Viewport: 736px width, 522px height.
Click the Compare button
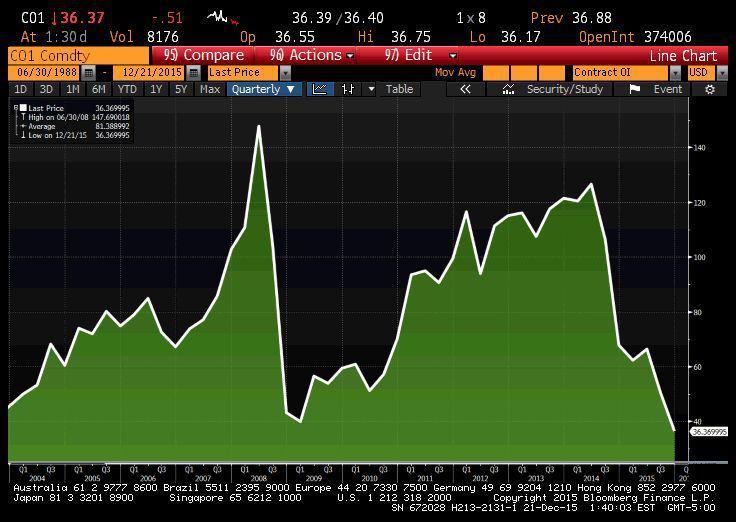204,55
